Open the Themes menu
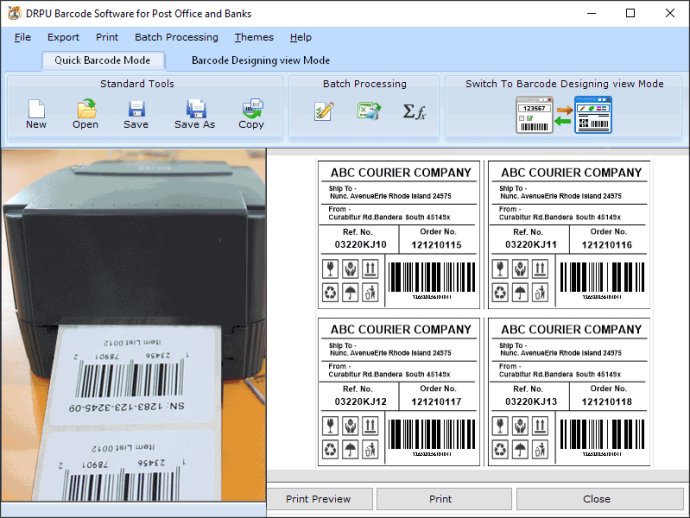Screen dimensions: 690x518 point(254,37)
